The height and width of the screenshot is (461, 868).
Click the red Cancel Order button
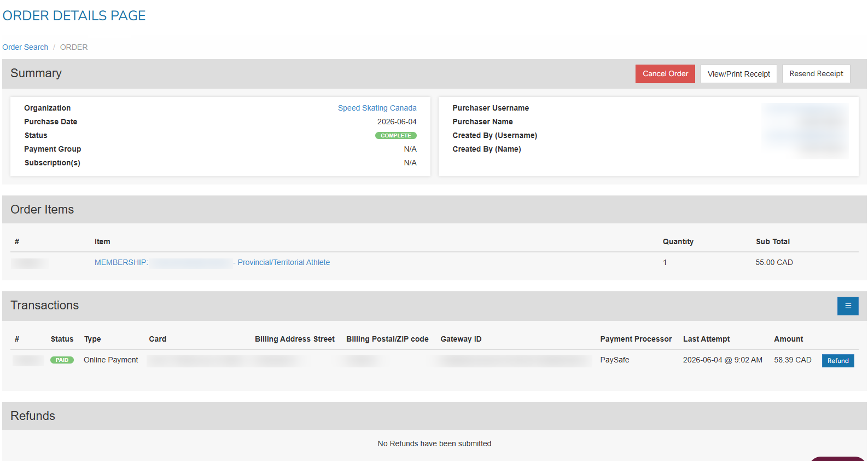(665, 74)
